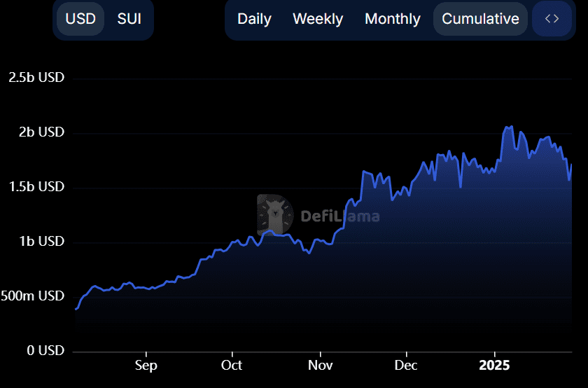The height and width of the screenshot is (388, 588).
Task: Click the Nov x-axis label
Action: point(321,365)
